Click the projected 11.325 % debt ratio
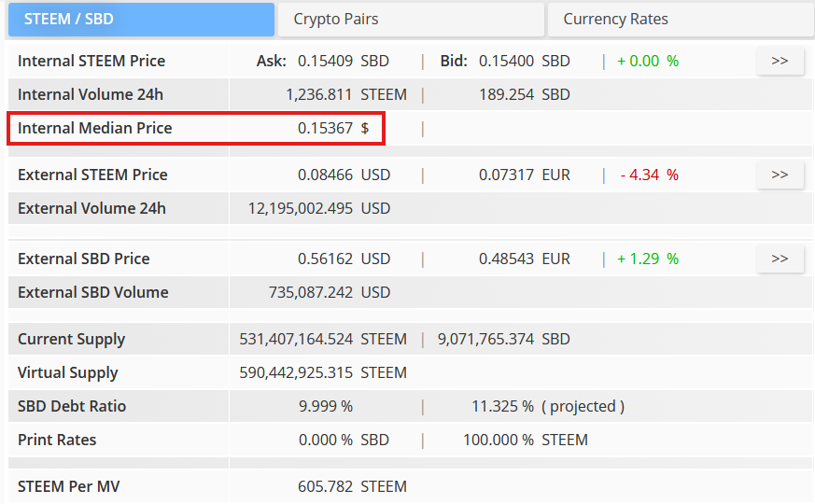The height and width of the screenshot is (504, 815). (x=502, y=407)
